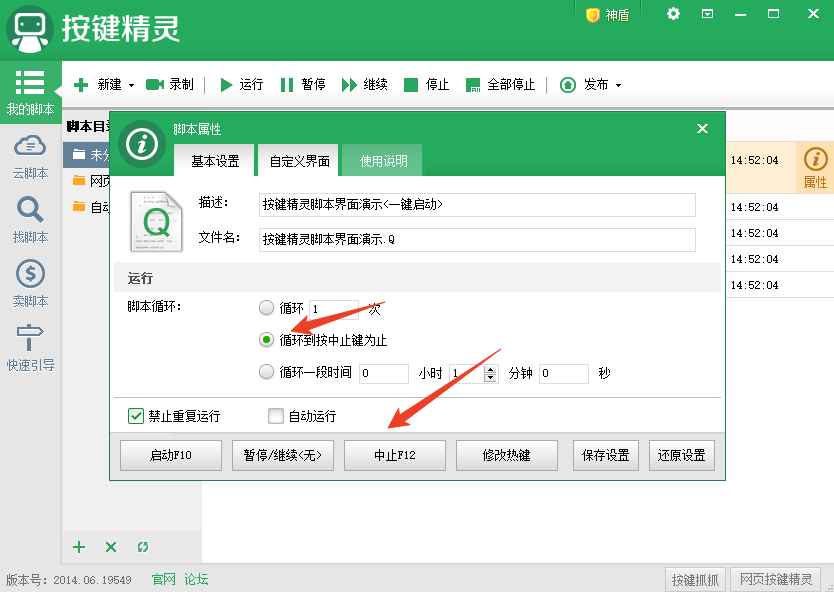Click the 网页按键精灵 button

point(776,580)
